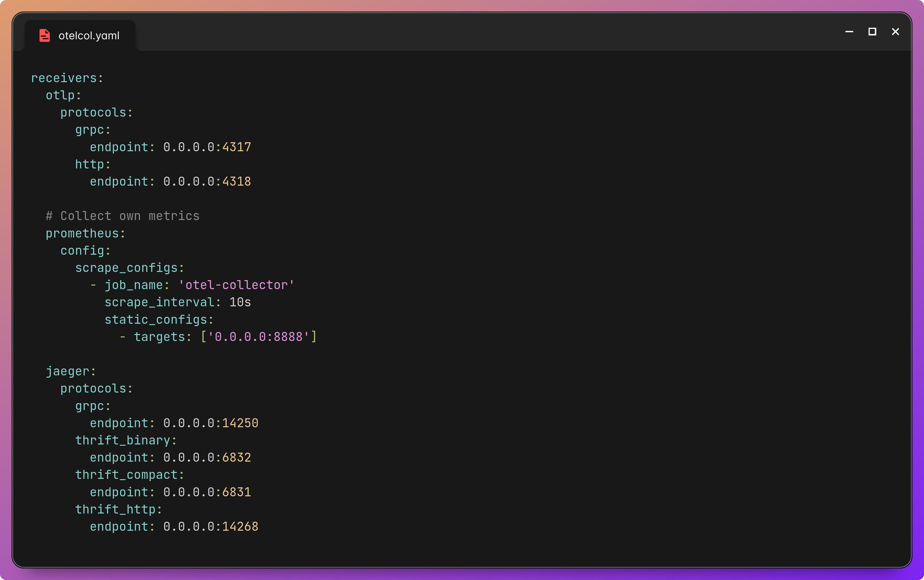Click the red YAML file icon on the tab

44,35
